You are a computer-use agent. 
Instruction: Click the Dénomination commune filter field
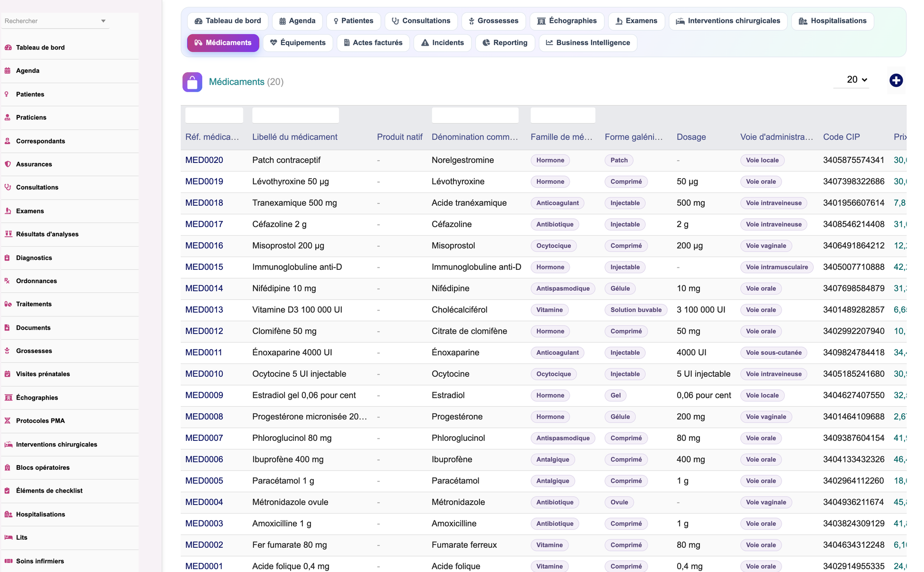pos(475,115)
